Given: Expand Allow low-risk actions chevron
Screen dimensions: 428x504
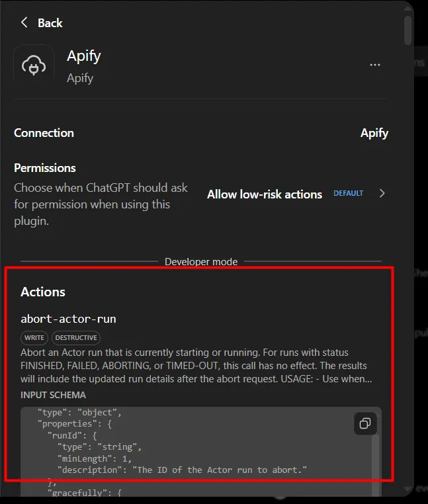Looking at the screenshot, I should click(x=382, y=194).
